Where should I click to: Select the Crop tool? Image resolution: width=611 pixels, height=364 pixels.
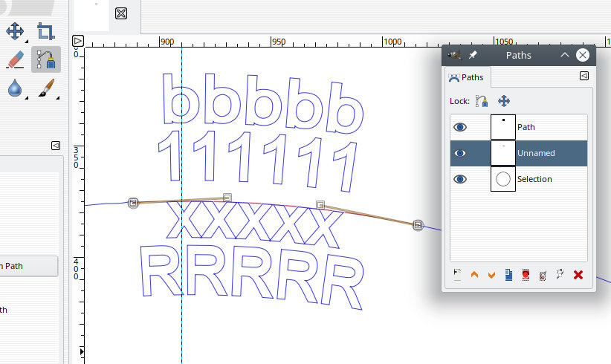pos(46,31)
